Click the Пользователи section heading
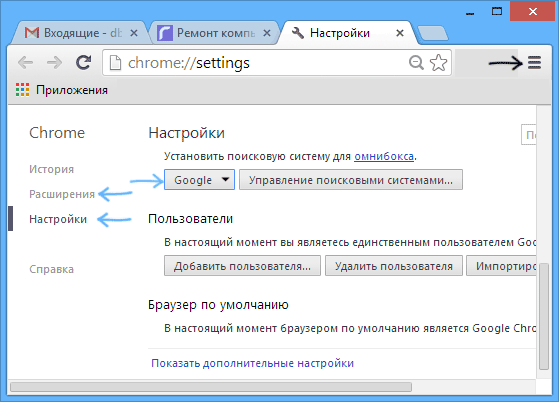 pos(190,219)
